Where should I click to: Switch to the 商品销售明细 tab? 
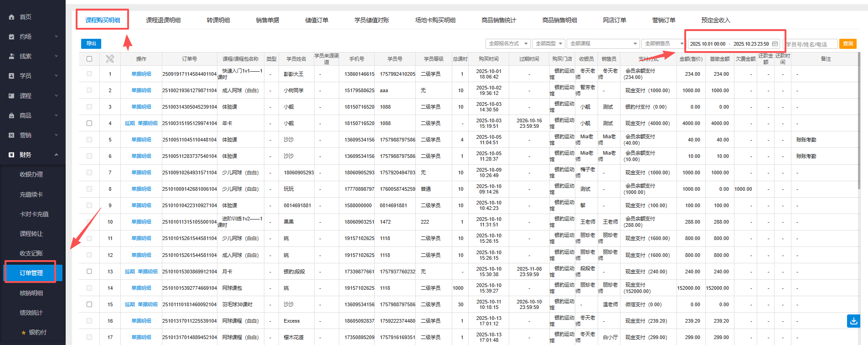pyautogui.click(x=559, y=20)
